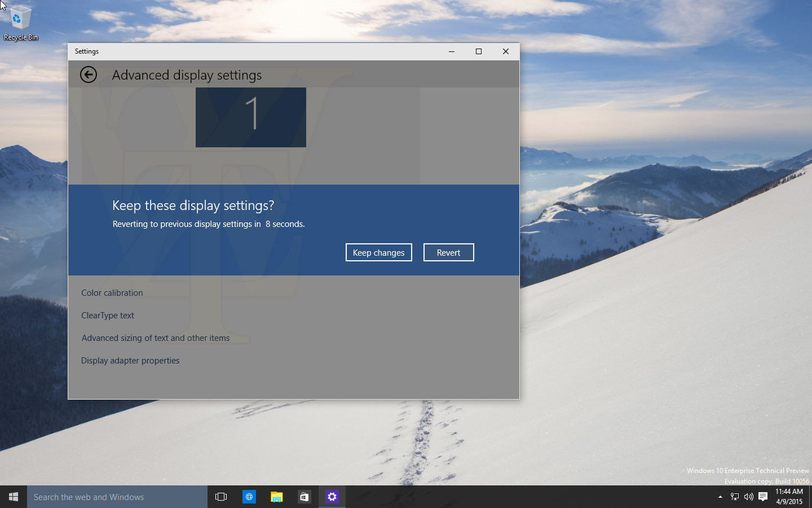
Task: Select the highlighted Settings gear on the taskbar
Action: (332, 497)
